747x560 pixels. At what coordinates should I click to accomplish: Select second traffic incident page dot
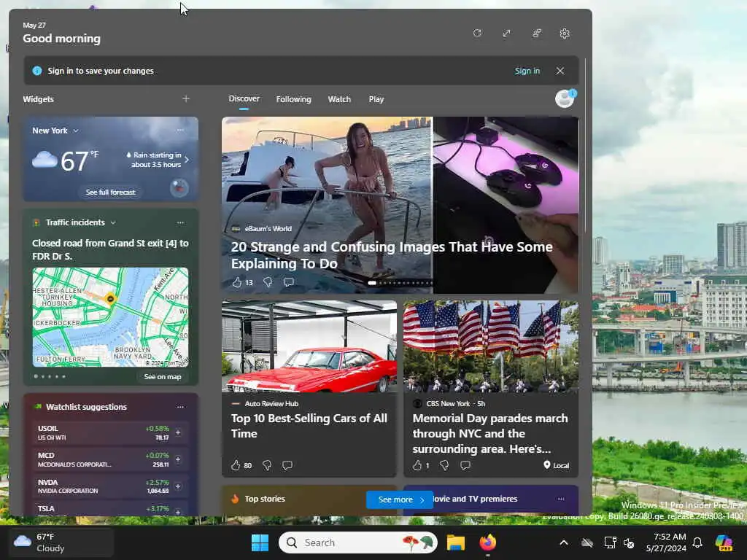[43, 377]
